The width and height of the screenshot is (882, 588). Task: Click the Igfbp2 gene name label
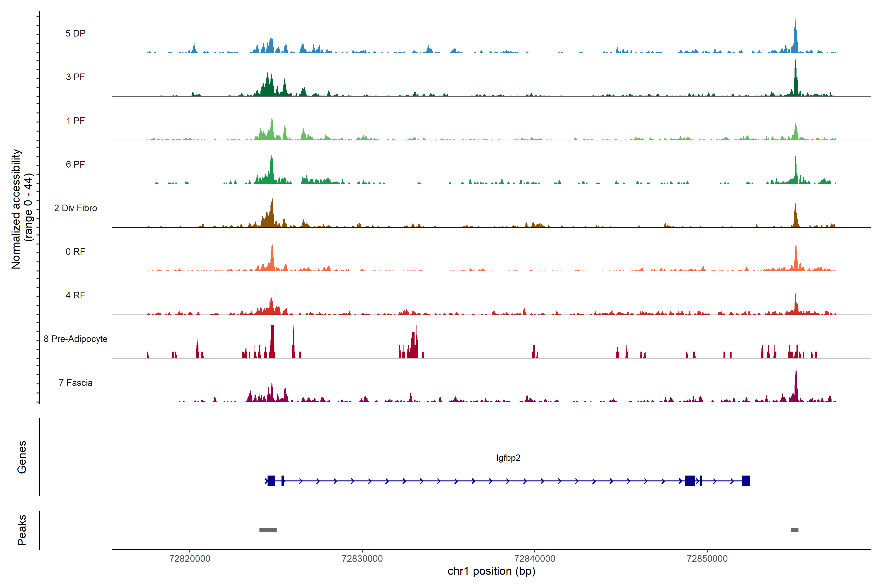(x=508, y=458)
